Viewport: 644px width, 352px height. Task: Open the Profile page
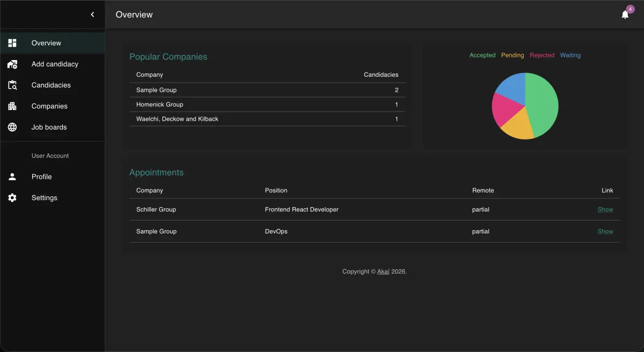point(53,177)
